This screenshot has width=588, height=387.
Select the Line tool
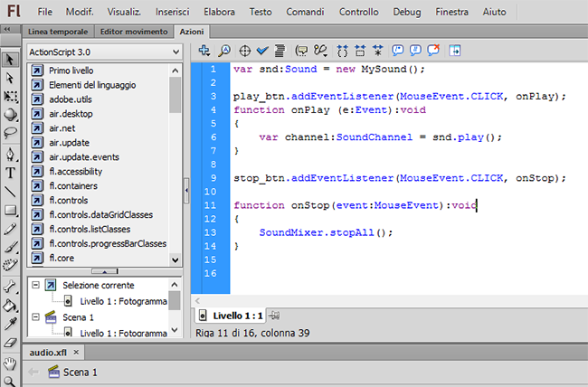[x=10, y=192]
